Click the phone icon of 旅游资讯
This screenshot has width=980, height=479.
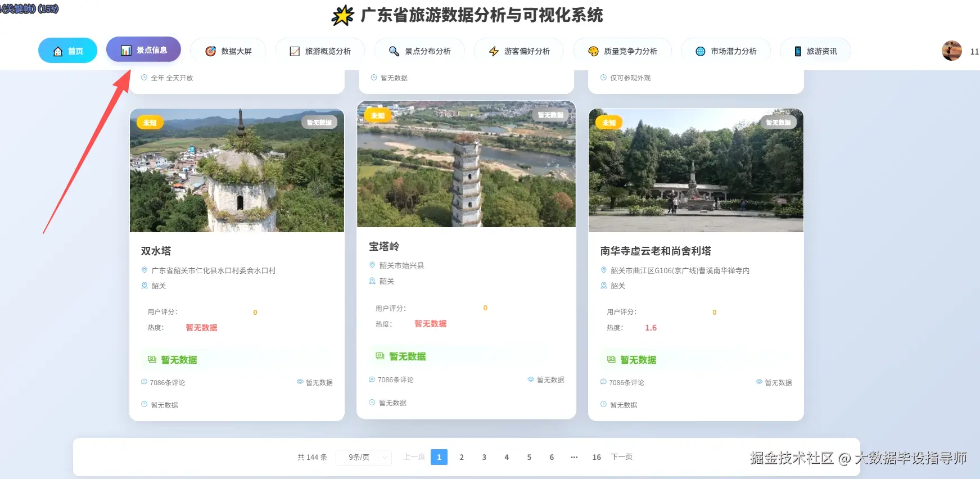[x=798, y=51]
